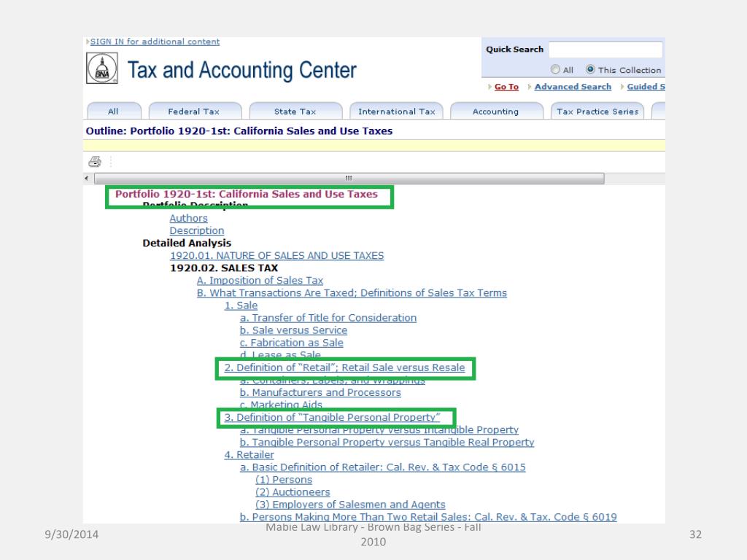
Task: Click the Detailed Analysis heading
Action: click(x=187, y=243)
